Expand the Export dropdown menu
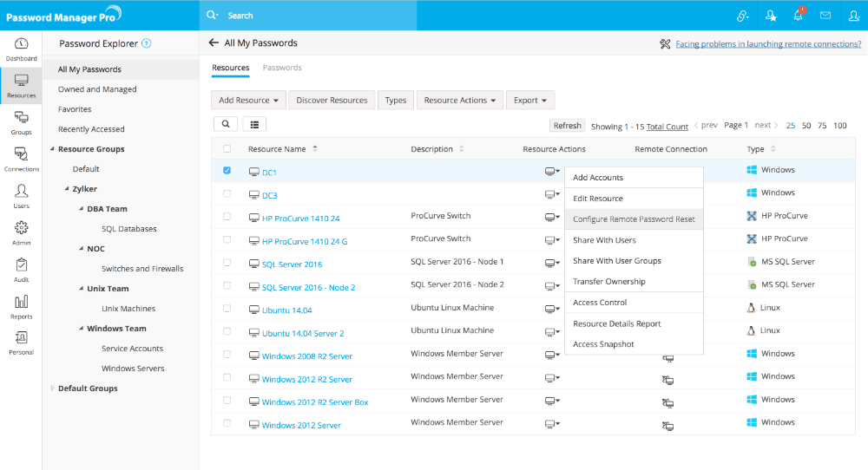 pyautogui.click(x=529, y=101)
